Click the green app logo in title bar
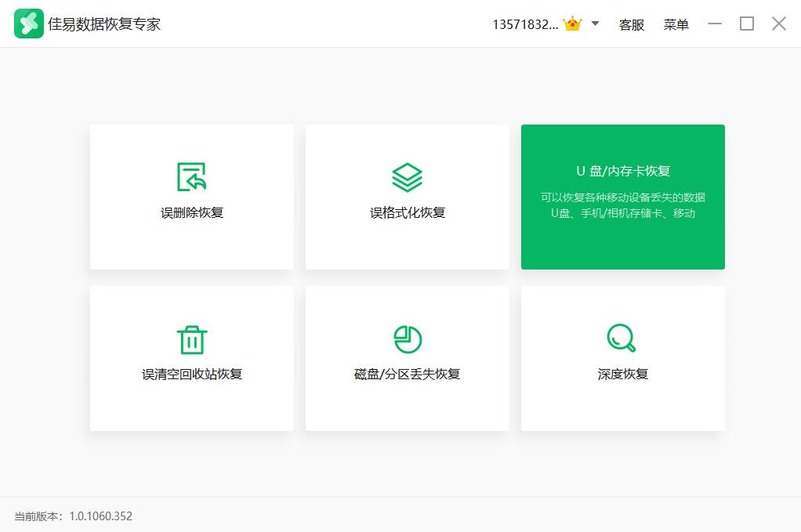The height and width of the screenshot is (532, 801). pyautogui.click(x=29, y=24)
